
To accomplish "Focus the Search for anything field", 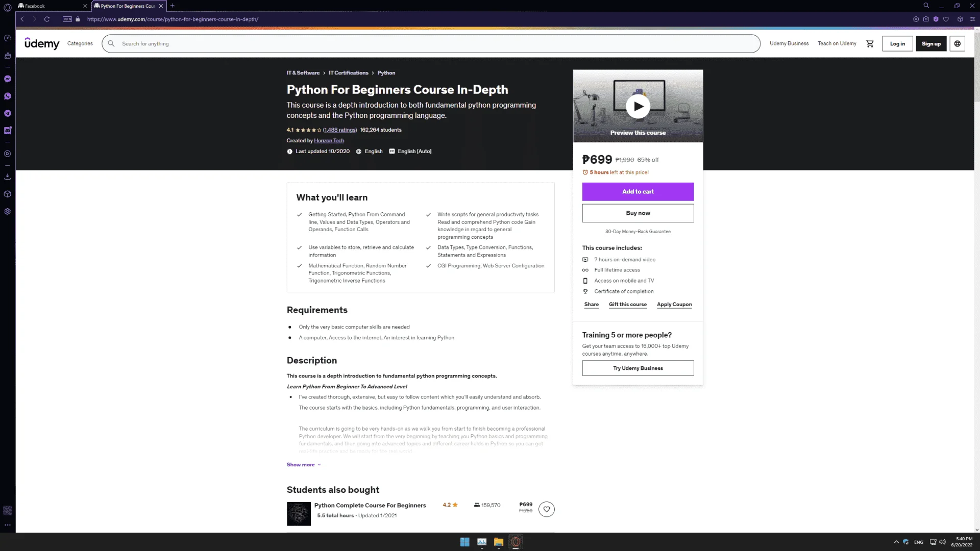I will 431,44.
